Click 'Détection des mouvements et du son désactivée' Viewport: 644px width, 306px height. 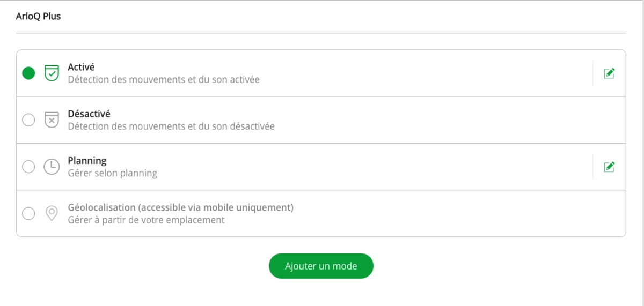coord(171,126)
